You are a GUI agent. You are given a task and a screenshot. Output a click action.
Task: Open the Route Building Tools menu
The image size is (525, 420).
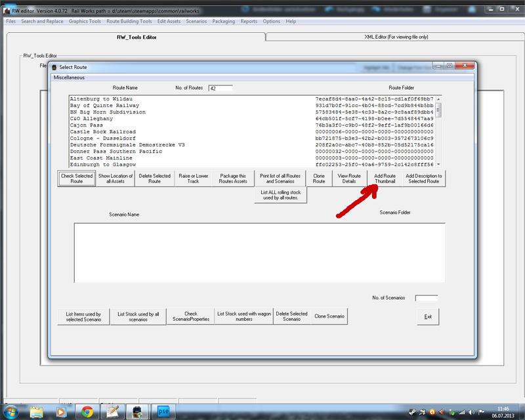point(129,21)
